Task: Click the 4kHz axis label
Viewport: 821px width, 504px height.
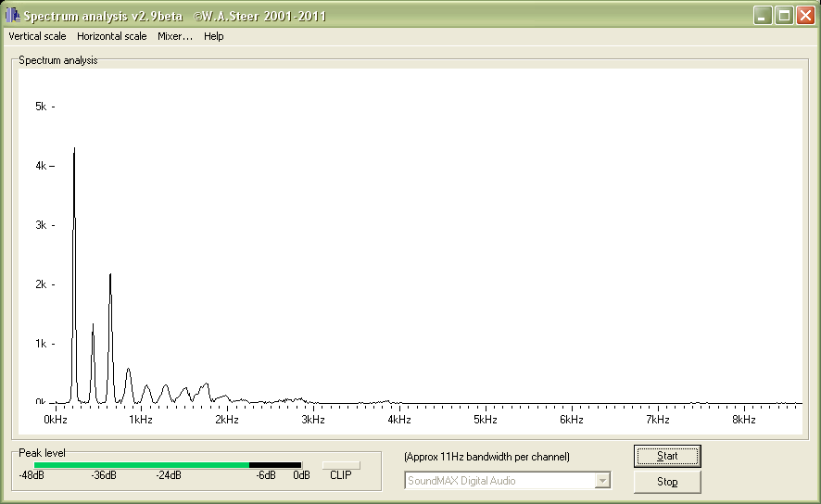Action: 399,419
